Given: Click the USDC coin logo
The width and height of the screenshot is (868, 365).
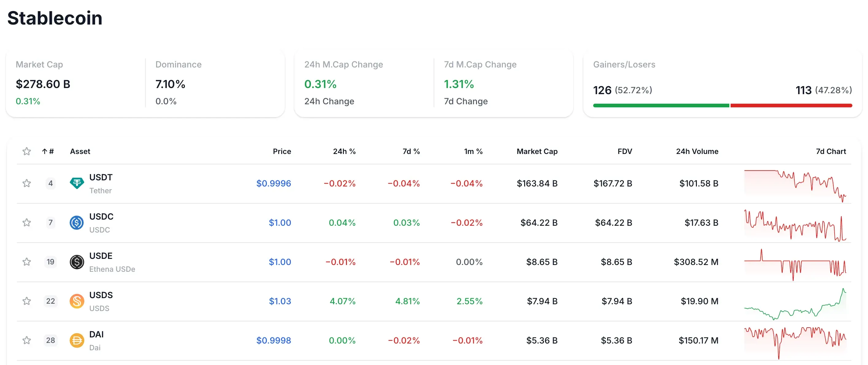Looking at the screenshot, I should pyautogui.click(x=77, y=222).
